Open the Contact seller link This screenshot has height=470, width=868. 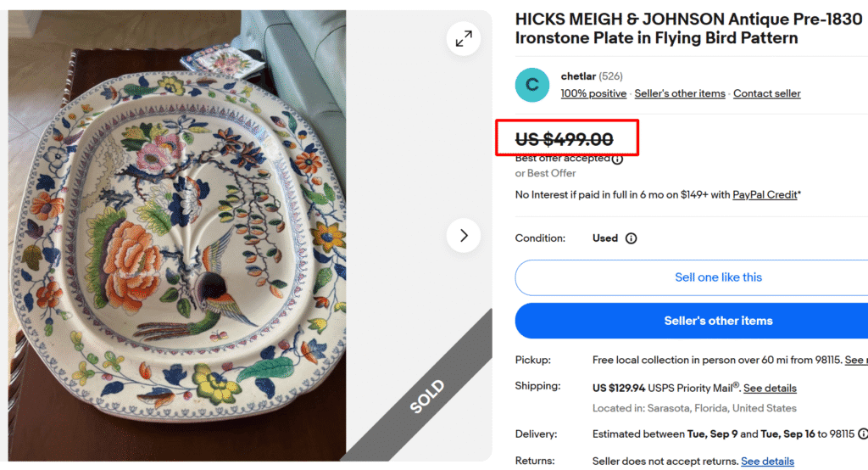(766, 93)
